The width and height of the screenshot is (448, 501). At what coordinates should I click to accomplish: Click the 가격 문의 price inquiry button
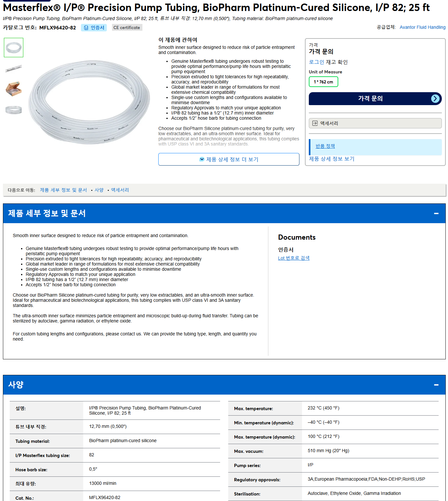(x=375, y=99)
